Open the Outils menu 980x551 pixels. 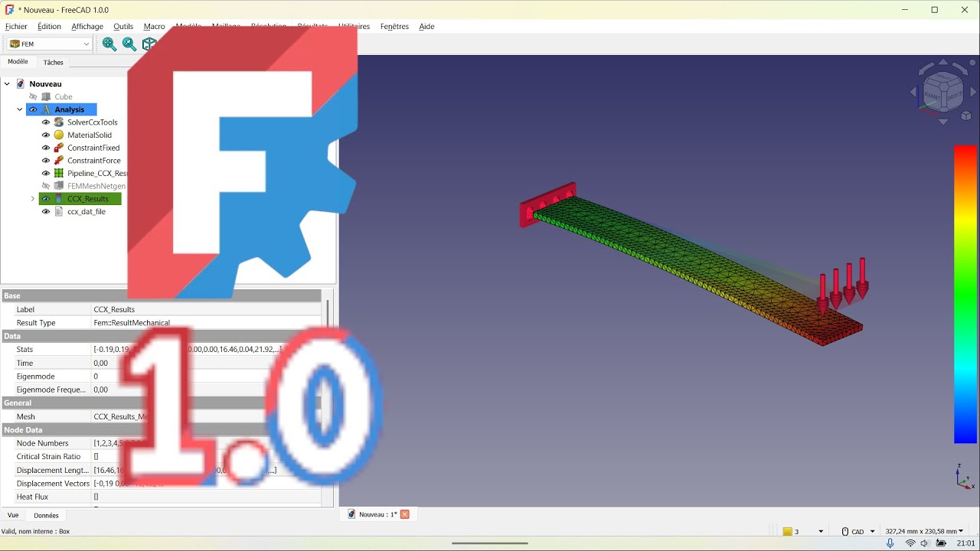(123, 26)
